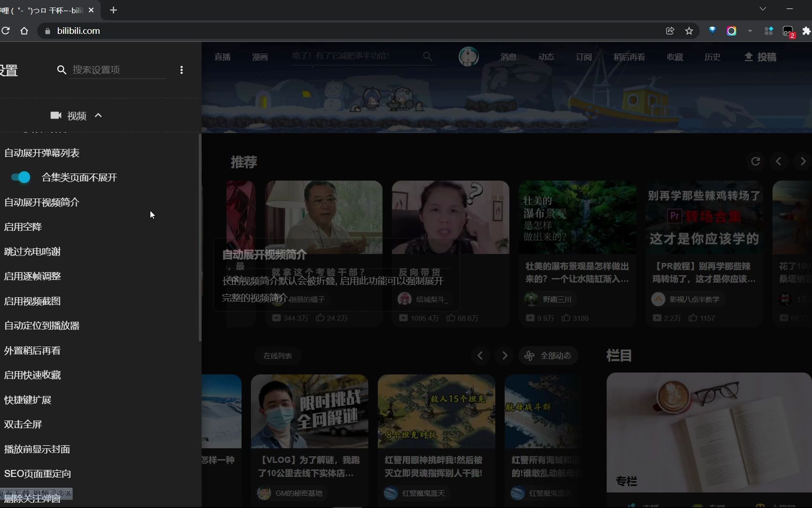Image resolution: width=812 pixels, height=508 pixels.
Task: Click the colorful ring extension icon
Action: pyautogui.click(x=731, y=31)
